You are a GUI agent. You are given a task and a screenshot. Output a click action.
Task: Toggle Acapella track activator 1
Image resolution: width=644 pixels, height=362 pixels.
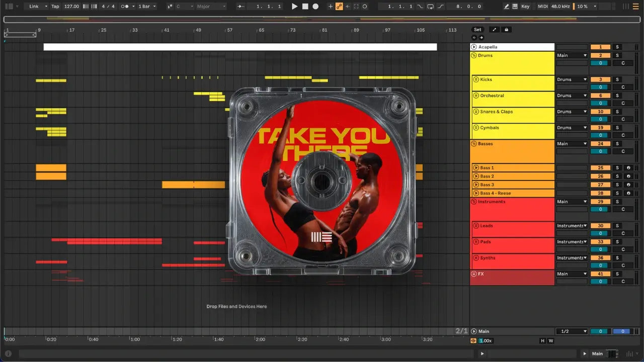pos(600,47)
